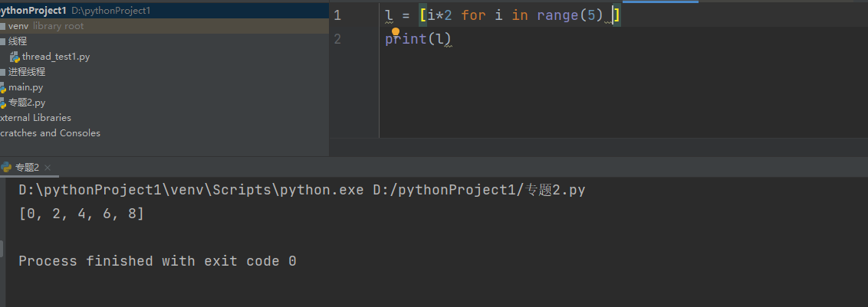Click the 'Process finished with exit code 0' message
Screen dimensions: 868x307
(x=157, y=261)
